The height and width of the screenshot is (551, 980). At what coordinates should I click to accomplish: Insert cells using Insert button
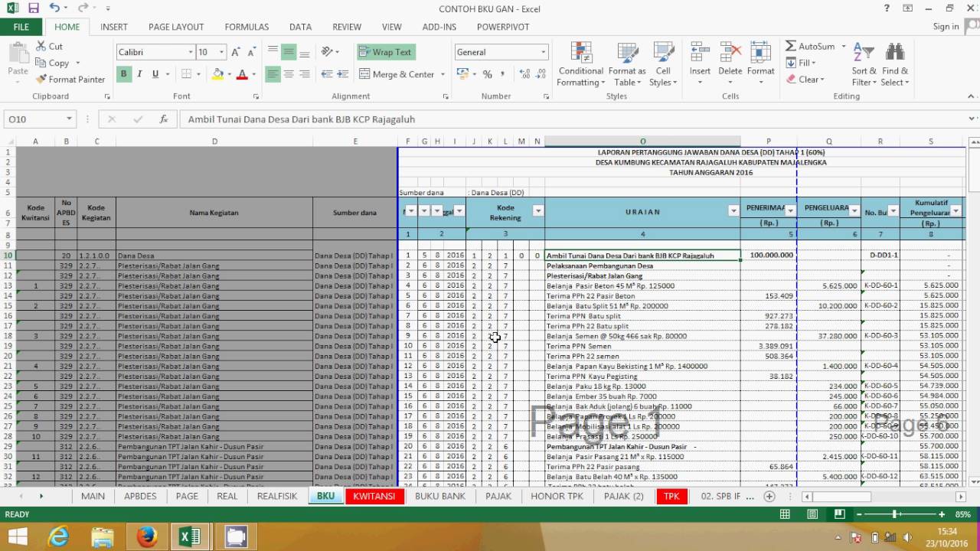point(700,63)
